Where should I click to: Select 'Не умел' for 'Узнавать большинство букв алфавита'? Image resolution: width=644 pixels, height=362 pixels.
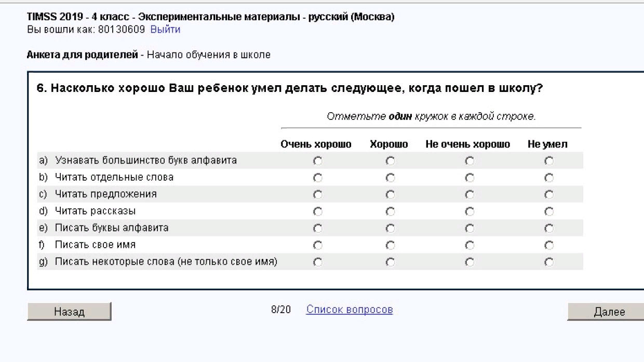(549, 161)
